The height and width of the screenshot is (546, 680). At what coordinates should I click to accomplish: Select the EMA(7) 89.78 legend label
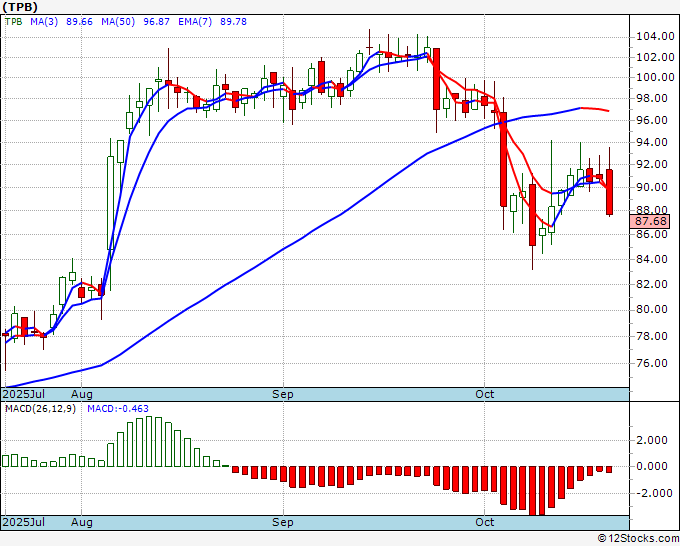(x=212, y=21)
